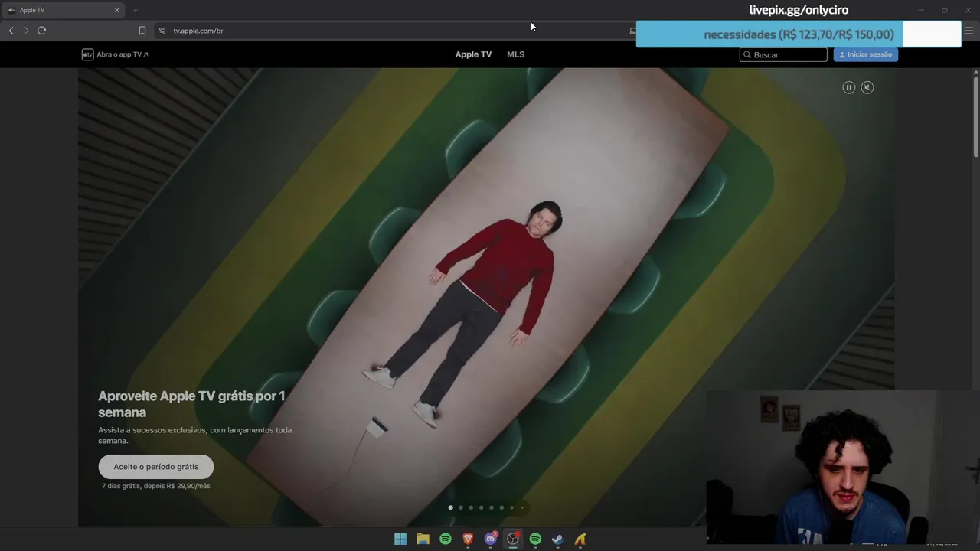Reload the Apple TV page
This screenshot has height=551, width=980.
(x=41, y=31)
